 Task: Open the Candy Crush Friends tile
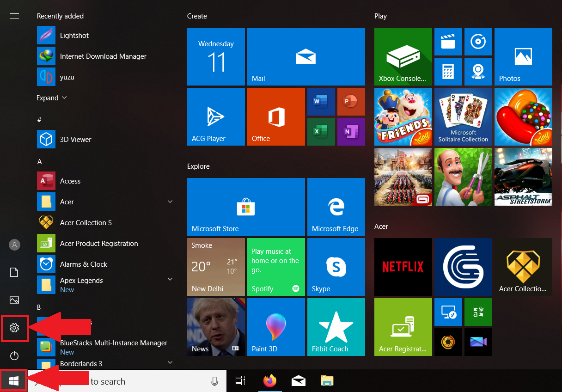pyautogui.click(x=403, y=116)
